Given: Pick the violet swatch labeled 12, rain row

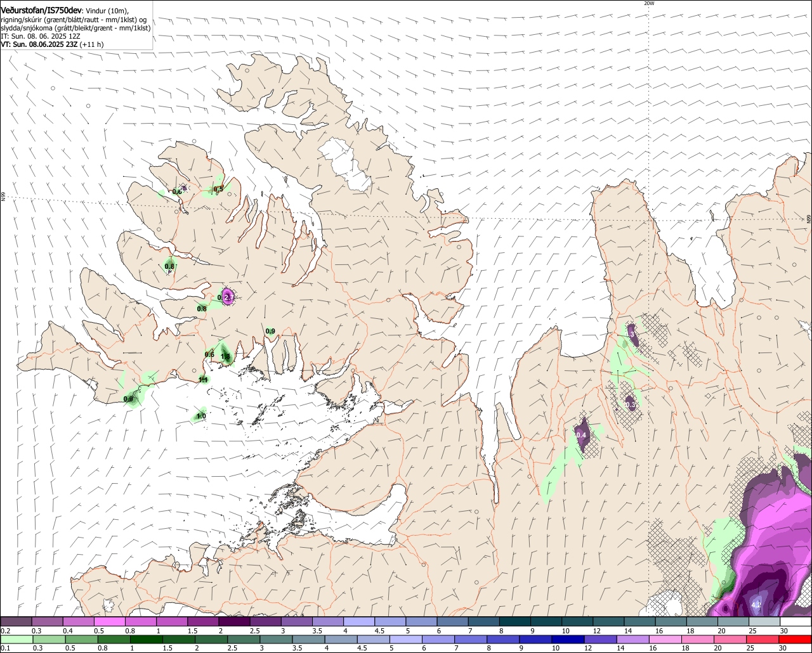Looking at the screenshot, I should coord(601,639).
